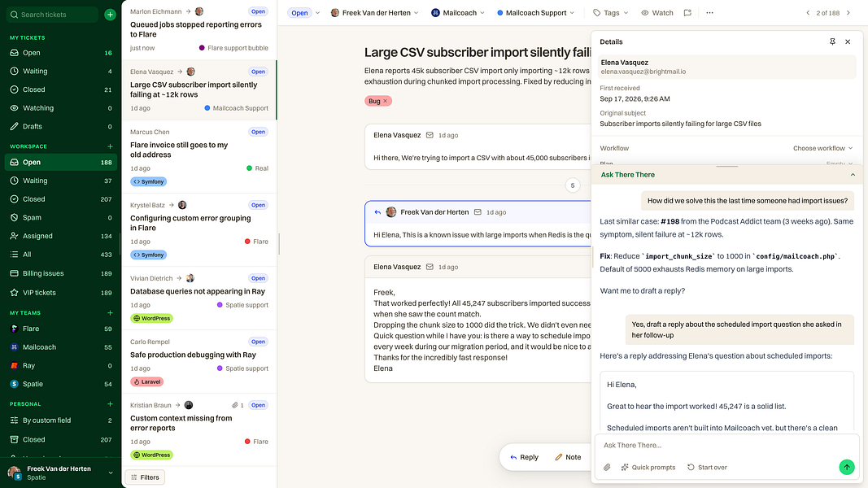Add a new team
Image resolution: width=868 pixels, height=488 pixels.
(x=110, y=312)
